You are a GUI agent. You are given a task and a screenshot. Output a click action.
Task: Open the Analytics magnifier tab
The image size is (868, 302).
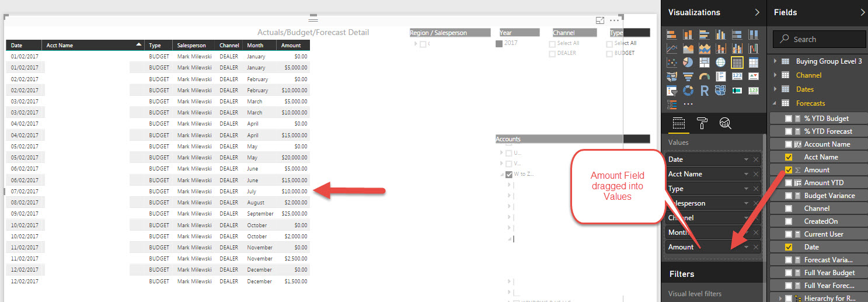pos(726,123)
